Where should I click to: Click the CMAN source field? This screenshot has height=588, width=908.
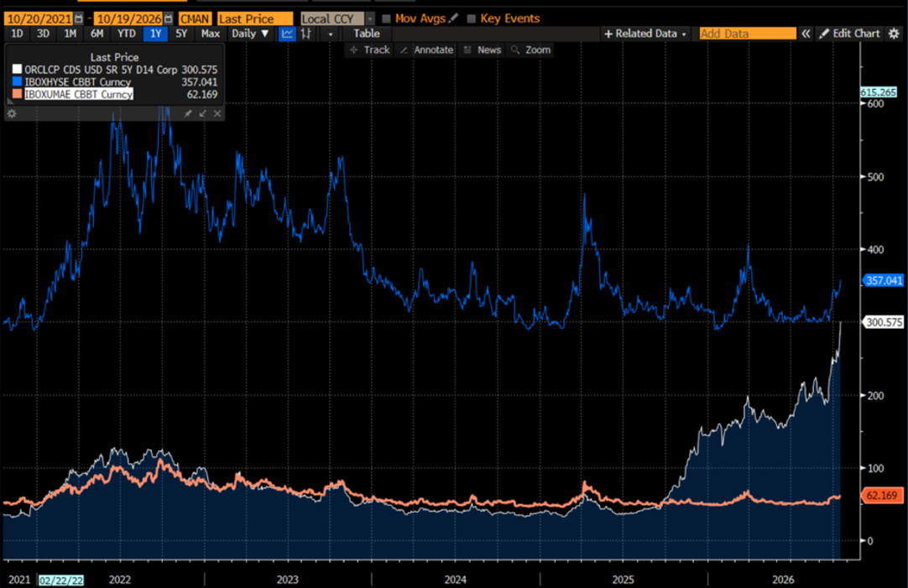(x=194, y=19)
